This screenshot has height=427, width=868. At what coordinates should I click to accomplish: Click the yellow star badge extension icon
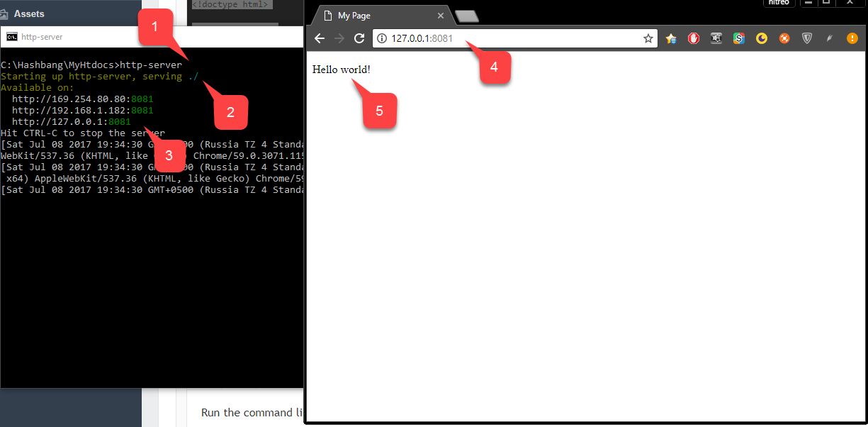(x=670, y=38)
